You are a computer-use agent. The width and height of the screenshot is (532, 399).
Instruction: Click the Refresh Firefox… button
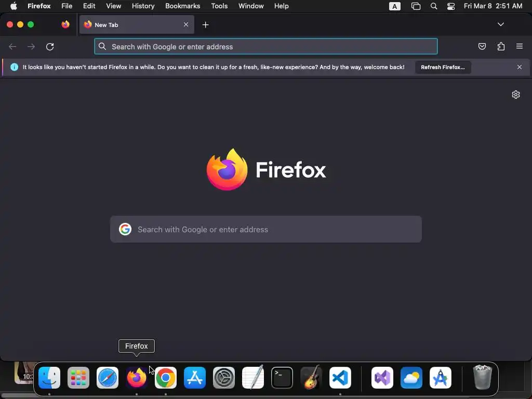pyautogui.click(x=443, y=67)
